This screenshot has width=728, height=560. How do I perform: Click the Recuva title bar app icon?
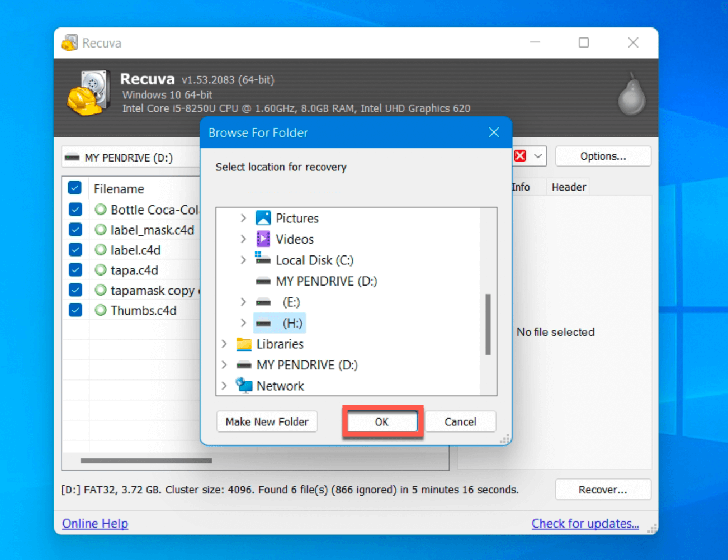pos(70,43)
